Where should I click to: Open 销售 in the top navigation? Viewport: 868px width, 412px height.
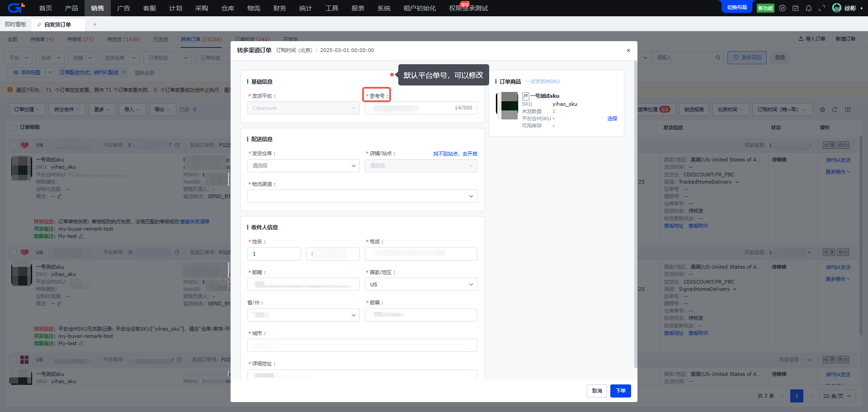(x=97, y=8)
